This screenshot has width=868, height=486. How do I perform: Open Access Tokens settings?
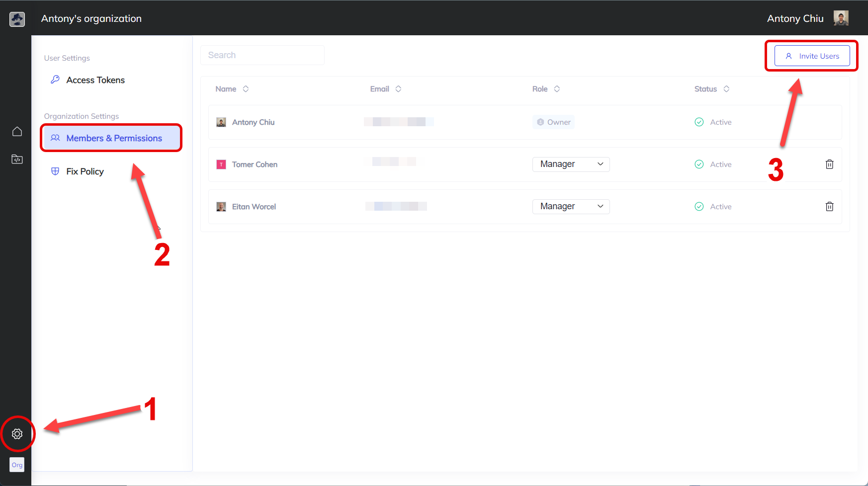pyautogui.click(x=95, y=80)
